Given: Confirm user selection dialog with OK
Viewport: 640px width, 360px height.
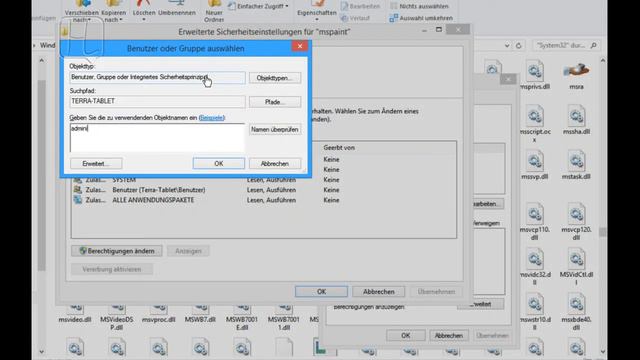Looking at the screenshot, I should click(x=219, y=163).
